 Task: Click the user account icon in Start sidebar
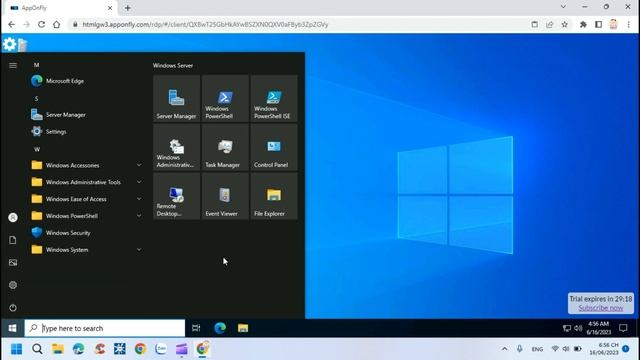(13, 218)
